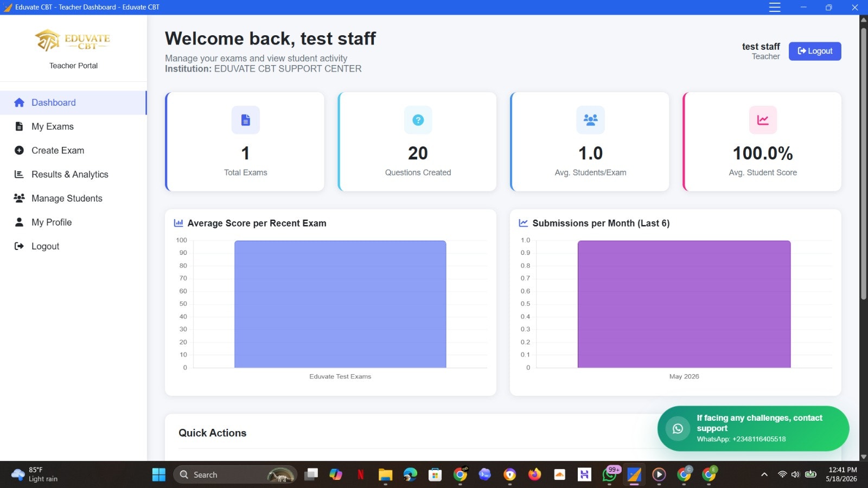Click the blue Logout button at top right
This screenshot has height=488, width=868.
815,51
